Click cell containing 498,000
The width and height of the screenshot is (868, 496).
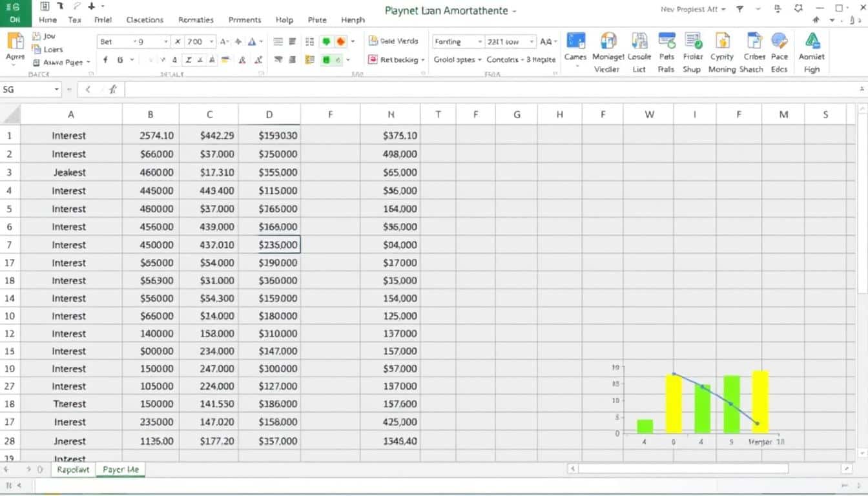[x=391, y=154]
